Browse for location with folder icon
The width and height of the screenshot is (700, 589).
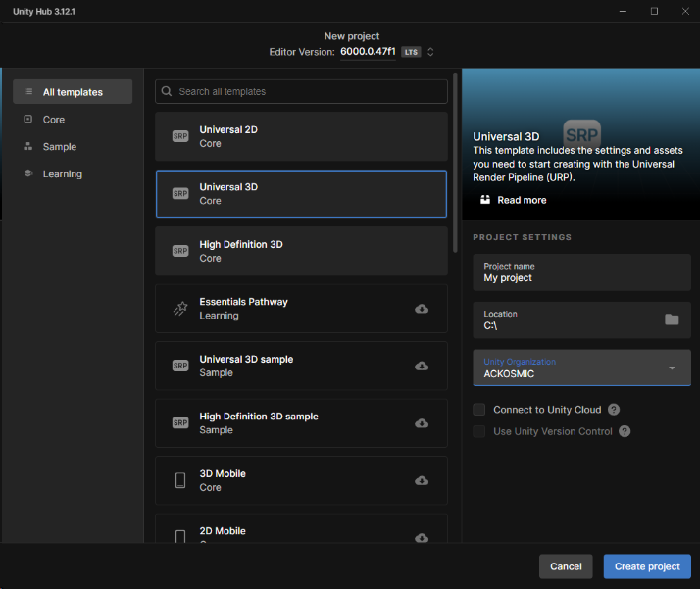(x=672, y=319)
